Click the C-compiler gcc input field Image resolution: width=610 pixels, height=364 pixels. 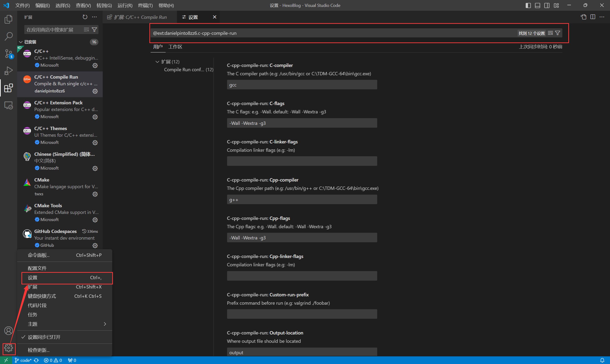pos(302,85)
